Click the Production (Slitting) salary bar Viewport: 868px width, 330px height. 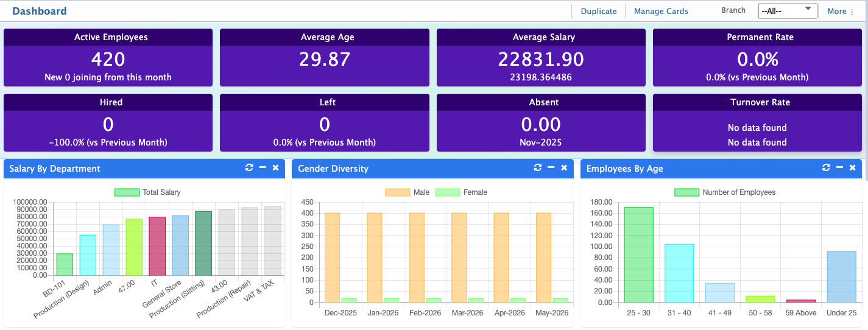(203, 243)
